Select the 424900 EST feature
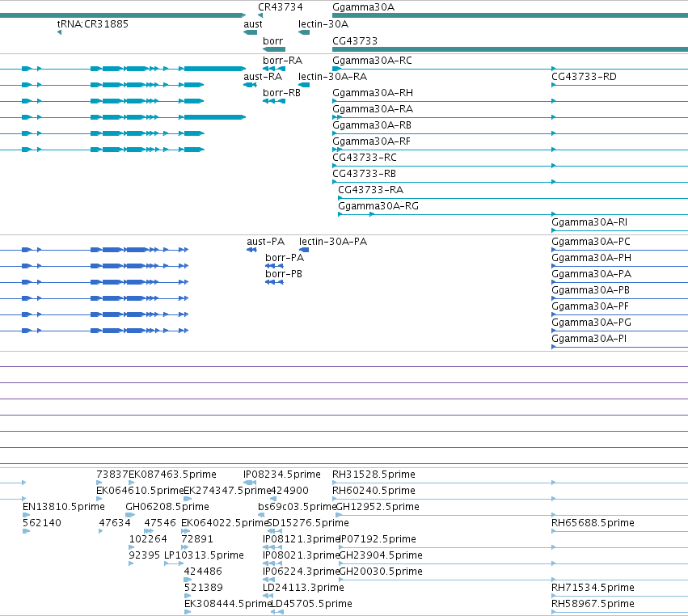688x616 pixels. (273, 499)
